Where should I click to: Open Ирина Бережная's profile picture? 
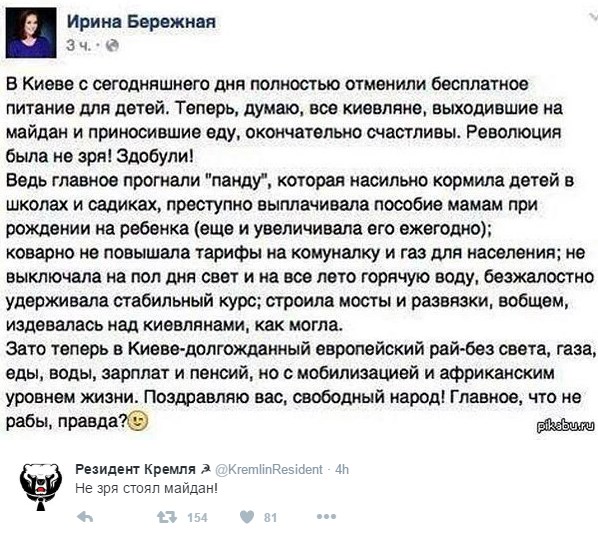coord(31,32)
